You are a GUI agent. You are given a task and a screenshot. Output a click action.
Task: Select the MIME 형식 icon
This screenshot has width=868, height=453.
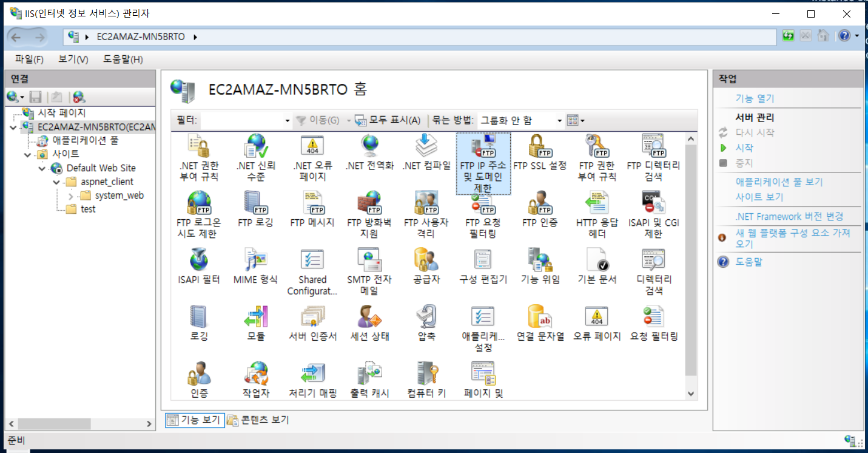pos(255,267)
